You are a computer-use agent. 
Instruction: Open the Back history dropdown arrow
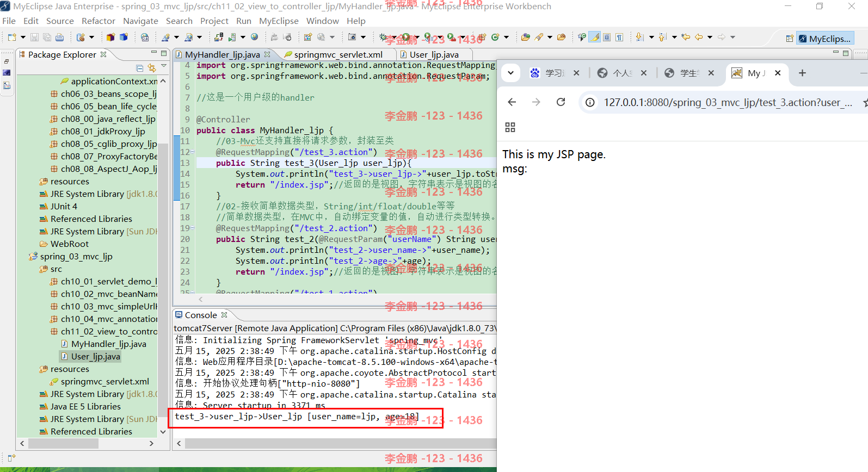[x=710, y=38]
